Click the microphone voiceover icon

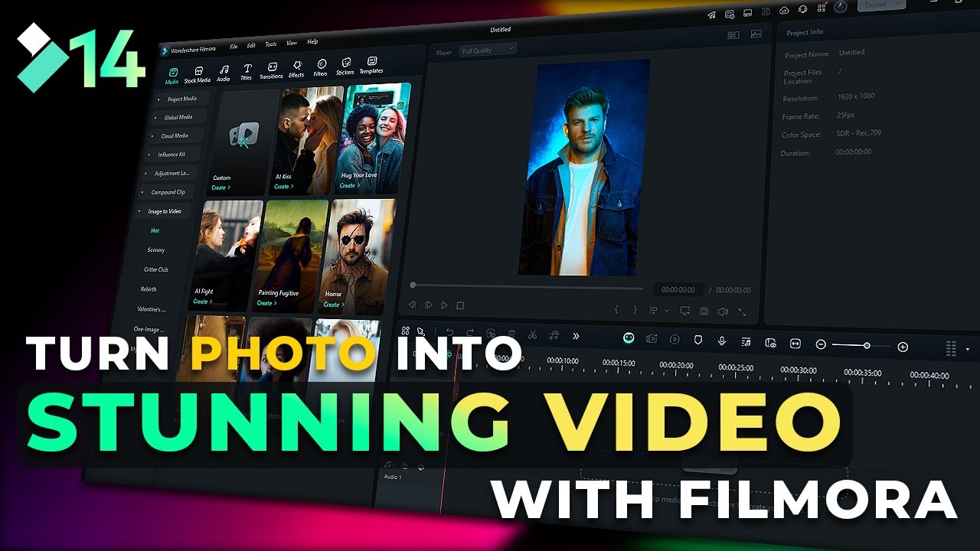click(x=721, y=341)
